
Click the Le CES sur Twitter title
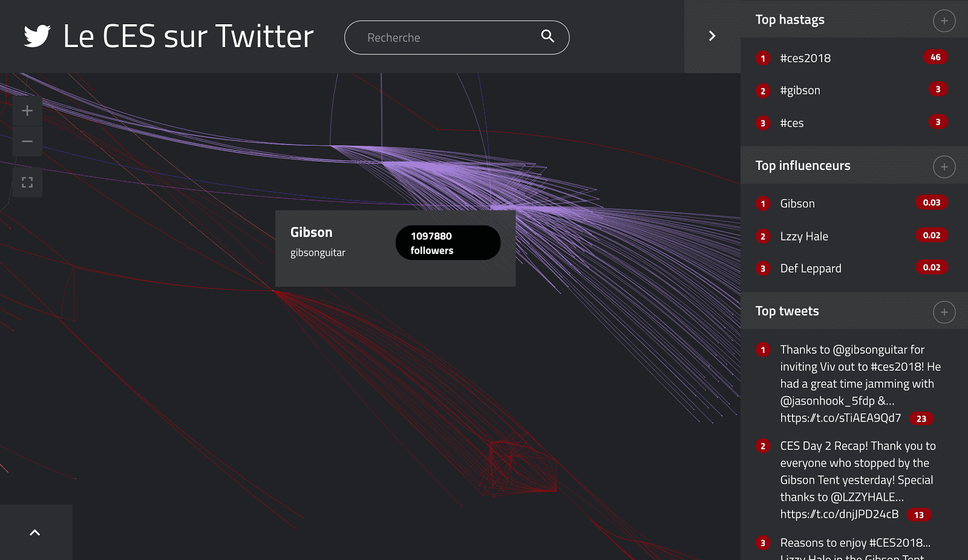pyautogui.click(x=188, y=36)
